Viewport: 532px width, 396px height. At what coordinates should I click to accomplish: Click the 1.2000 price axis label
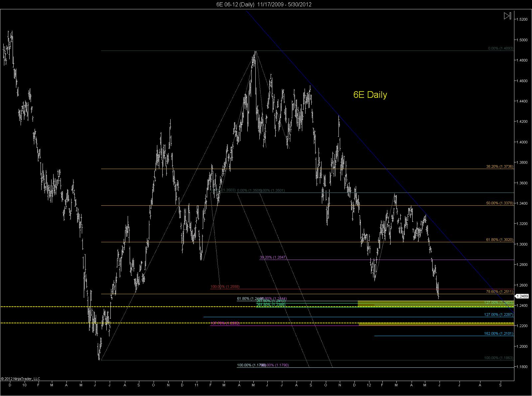[x=522, y=346]
